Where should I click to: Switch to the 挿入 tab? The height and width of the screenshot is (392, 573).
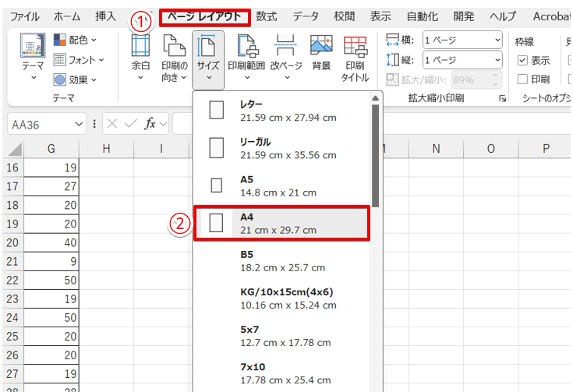pyautogui.click(x=105, y=16)
